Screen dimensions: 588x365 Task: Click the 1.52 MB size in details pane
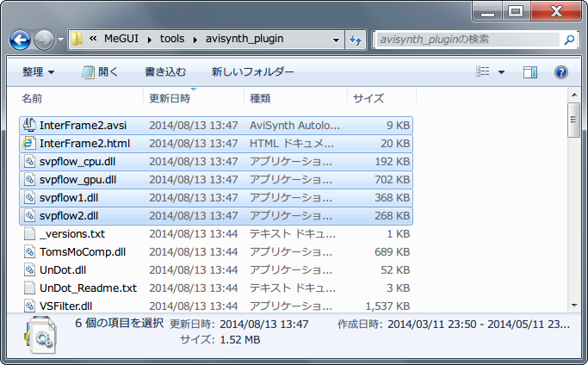tap(240, 339)
